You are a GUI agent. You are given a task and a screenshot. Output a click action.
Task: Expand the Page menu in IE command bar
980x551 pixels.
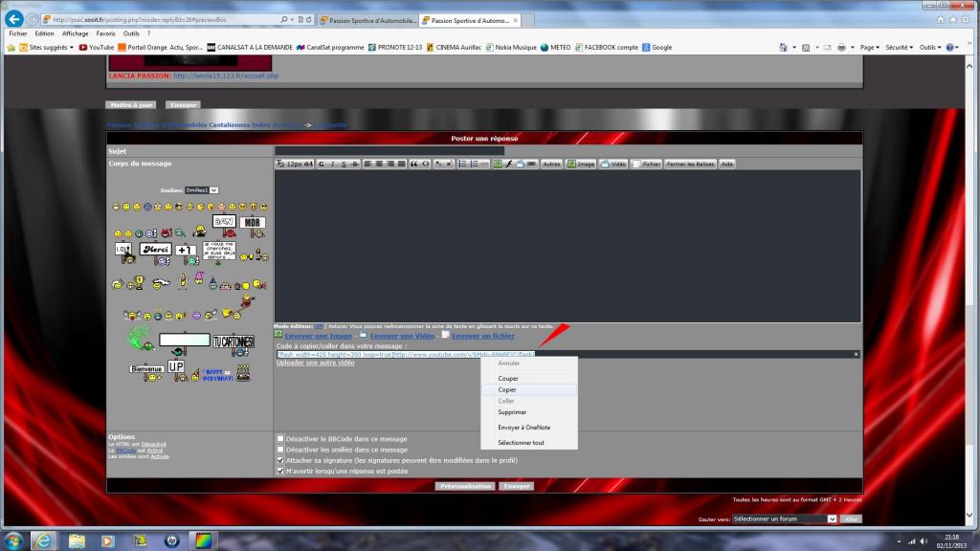coord(869,48)
